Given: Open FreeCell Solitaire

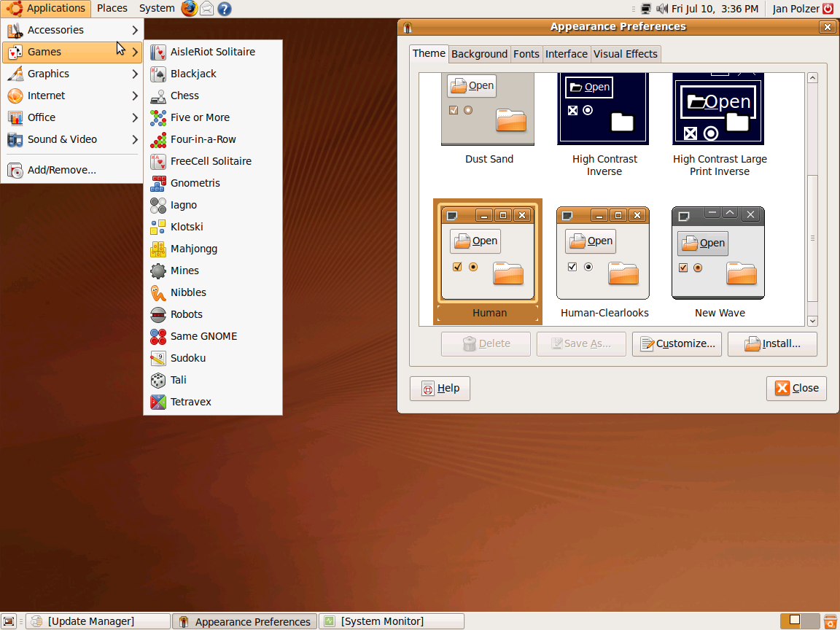Looking at the screenshot, I should (x=213, y=161).
